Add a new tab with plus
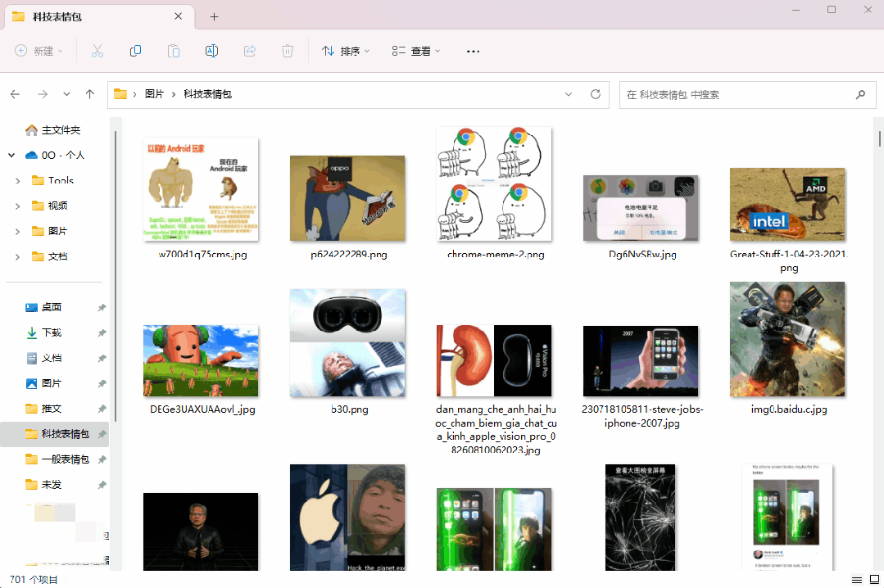The image size is (884, 588). tap(214, 17)
